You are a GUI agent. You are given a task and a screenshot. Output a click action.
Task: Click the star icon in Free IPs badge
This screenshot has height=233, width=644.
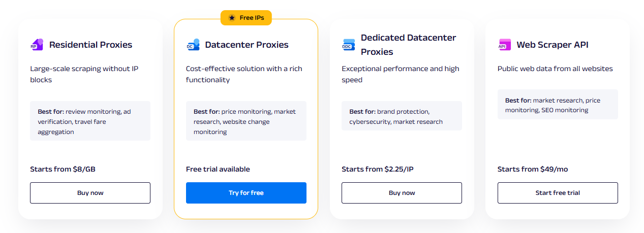232,18
